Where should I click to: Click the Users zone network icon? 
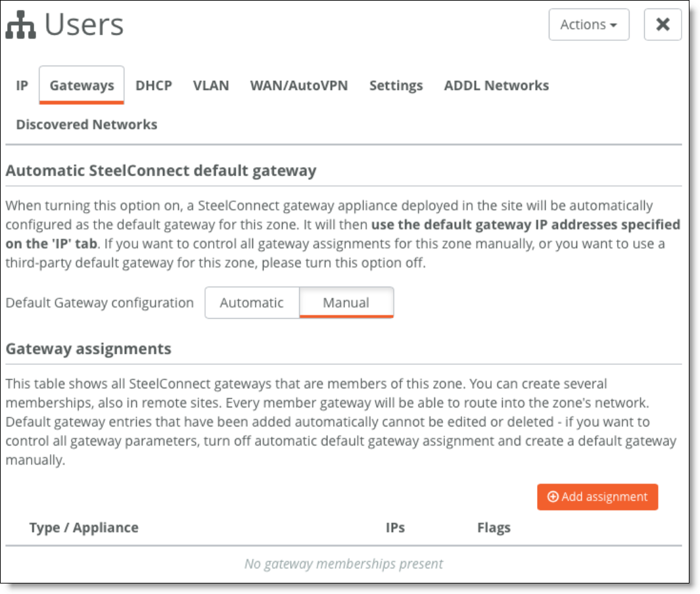20,24
